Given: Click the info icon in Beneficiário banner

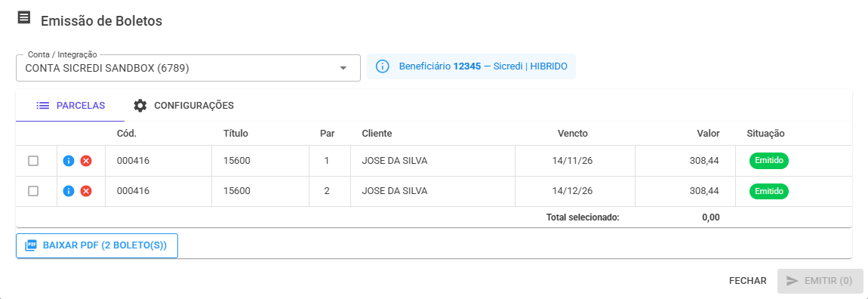Looking at the screenshot, I should click(x=383, y=66).
